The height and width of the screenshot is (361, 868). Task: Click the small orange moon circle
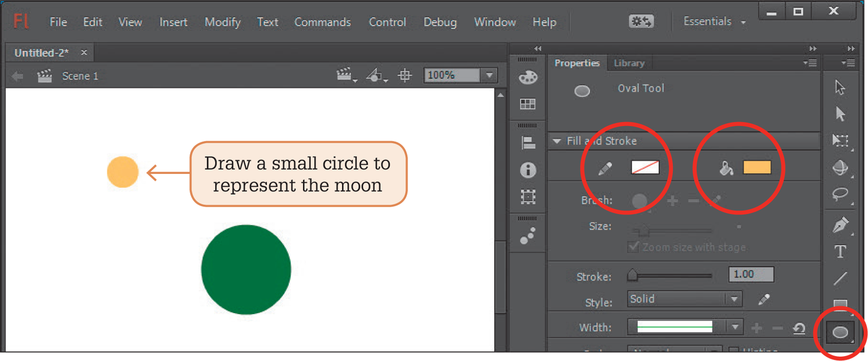123,172
